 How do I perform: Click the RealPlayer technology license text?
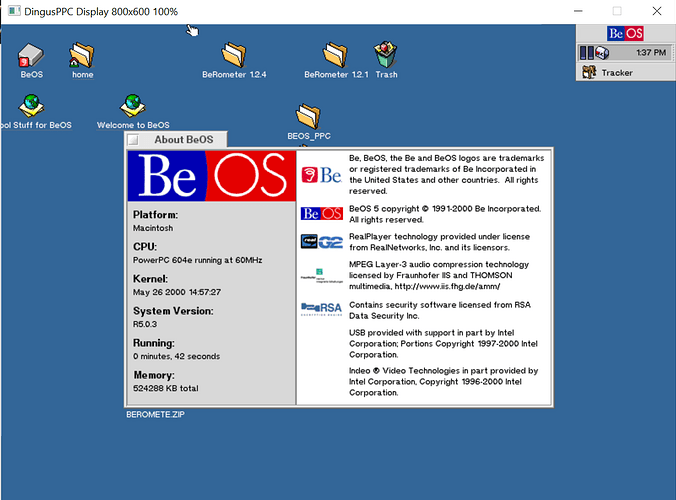point(439,242)
